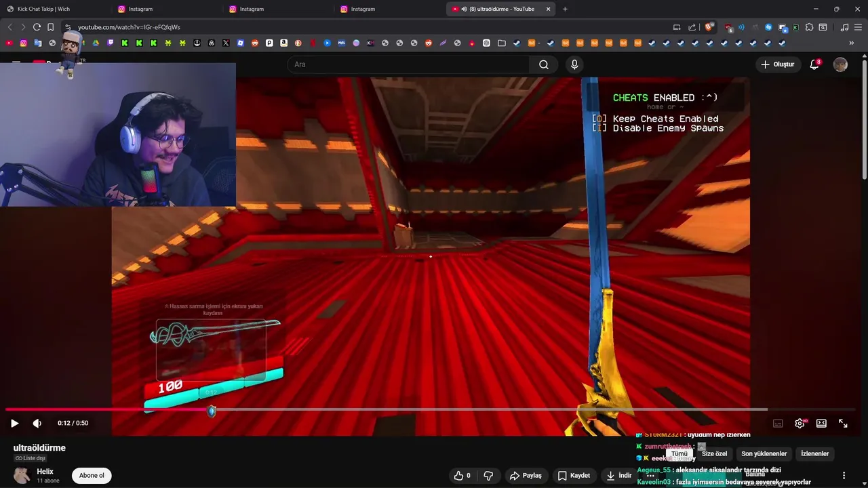
Task: Open the Google Drive bookmark
Action: tap(96, 43)
